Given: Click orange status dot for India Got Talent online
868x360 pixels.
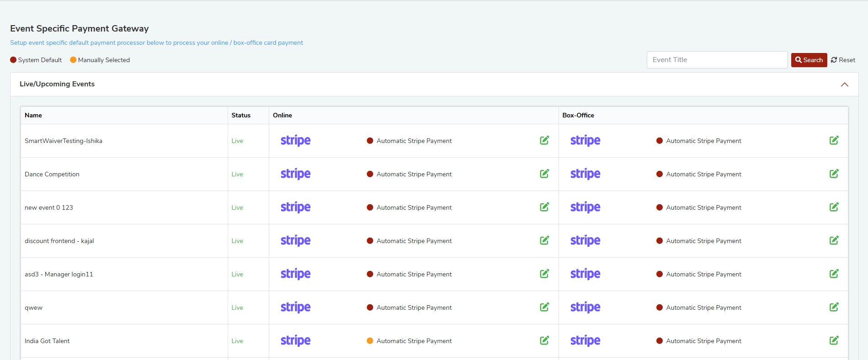Looking at the screenshot, I should pos(370,341).
